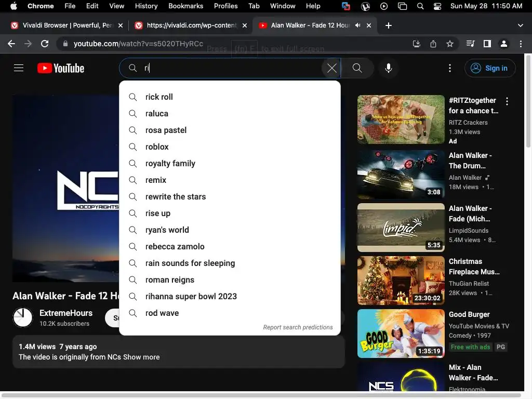This screenshot has width=532, height=399.
Task: Open YouTube settings three-dot menu
Action: point(450,68)
